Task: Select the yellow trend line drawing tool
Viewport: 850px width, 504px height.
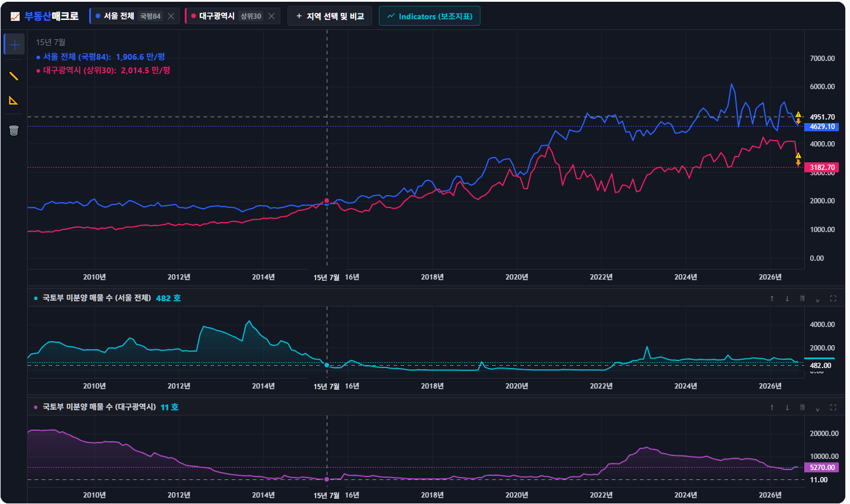Action: (x=14, y=76)
